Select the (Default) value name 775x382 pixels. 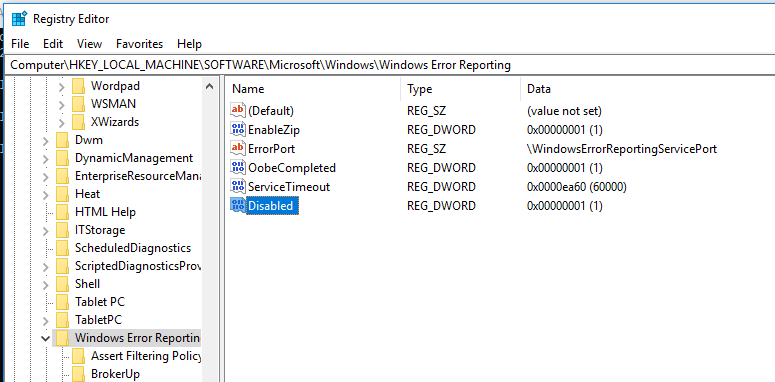[271, 111]
